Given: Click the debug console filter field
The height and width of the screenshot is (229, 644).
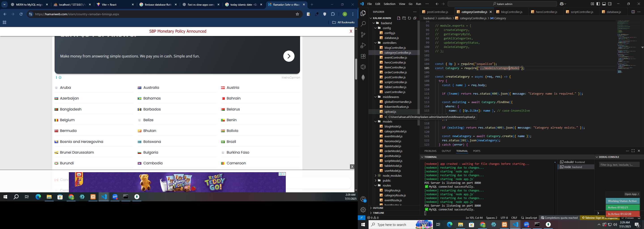Looking at the screenshot, I should pyautogui.click(x=619, y=165).
